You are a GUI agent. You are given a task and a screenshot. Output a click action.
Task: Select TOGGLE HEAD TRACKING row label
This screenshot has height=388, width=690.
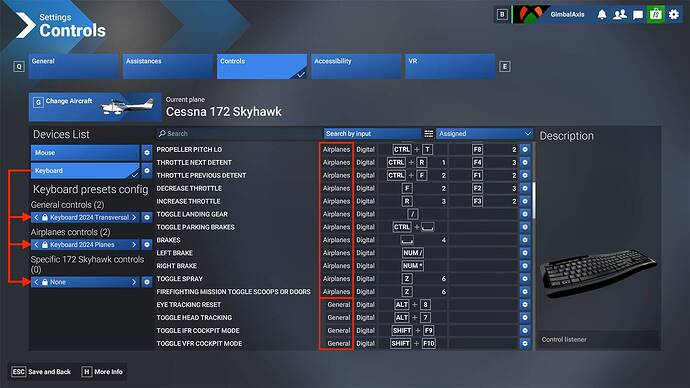(x=194, y=318)
